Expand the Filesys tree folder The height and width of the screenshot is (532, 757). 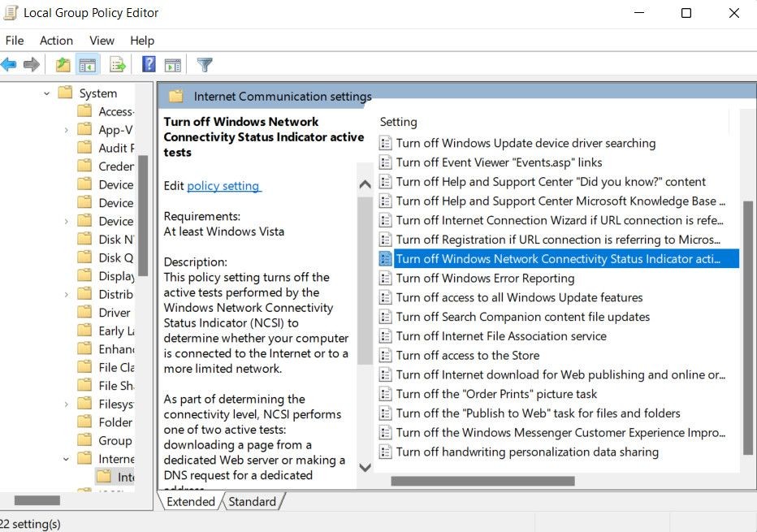66,404
